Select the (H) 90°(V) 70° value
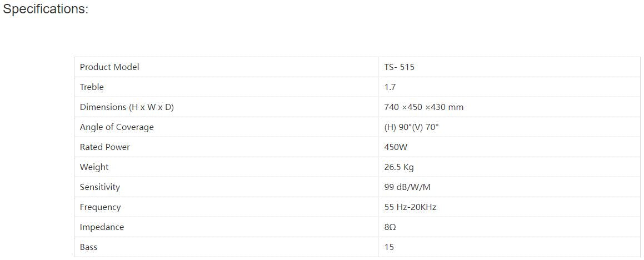The width and height of the screenshot is (644, 260). [x=411, y=127]
